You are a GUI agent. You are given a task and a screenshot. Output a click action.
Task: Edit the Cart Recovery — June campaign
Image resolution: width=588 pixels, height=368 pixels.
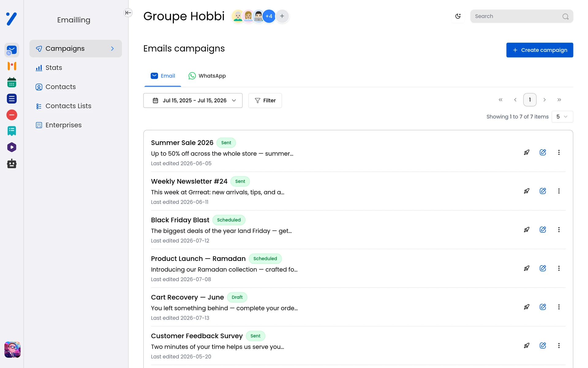click(x=543, y=307)
